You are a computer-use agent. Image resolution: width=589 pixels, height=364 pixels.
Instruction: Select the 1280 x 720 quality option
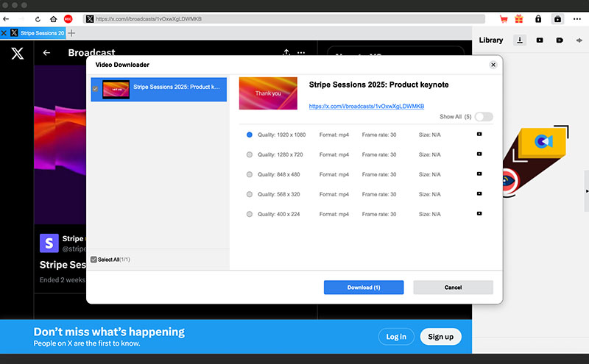point(250,154)
